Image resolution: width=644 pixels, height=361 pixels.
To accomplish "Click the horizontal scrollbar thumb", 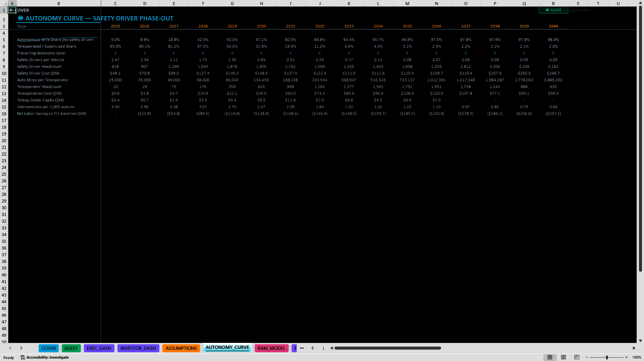I will click(x=387, y=348).
